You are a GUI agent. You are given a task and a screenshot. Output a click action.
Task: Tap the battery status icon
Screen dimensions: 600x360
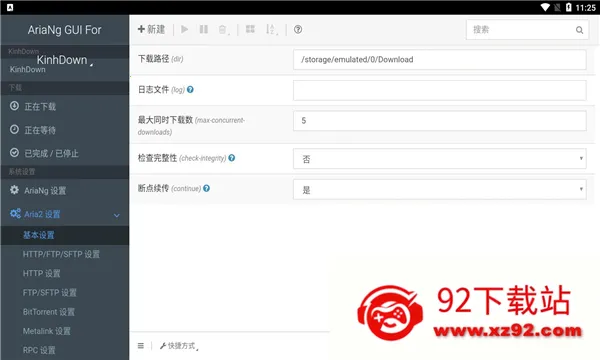[x=569, y=7]
